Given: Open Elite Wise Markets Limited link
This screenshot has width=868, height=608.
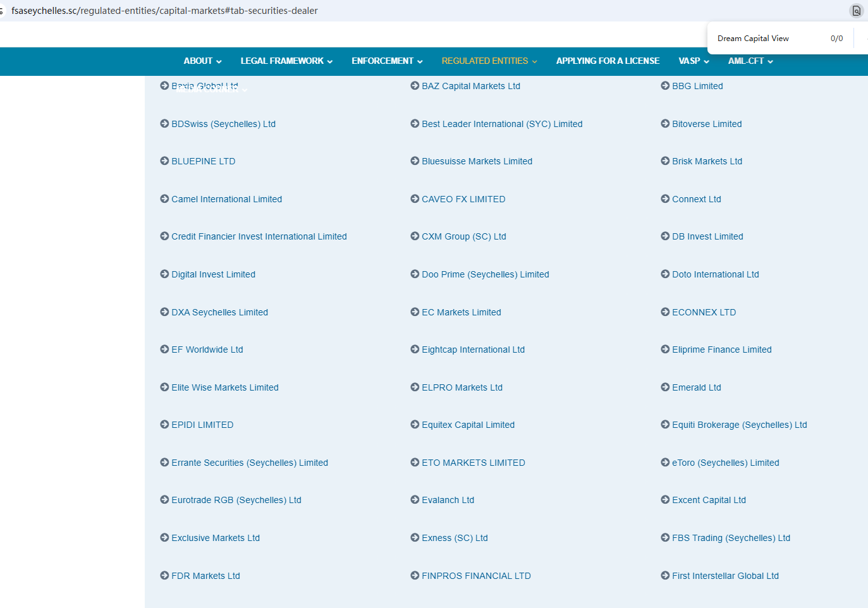Looking at the screenshot, I should tap(225, 387).
